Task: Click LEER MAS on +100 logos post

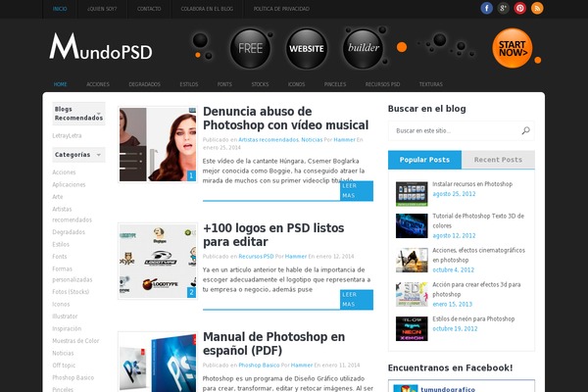Action: (357, 299)
